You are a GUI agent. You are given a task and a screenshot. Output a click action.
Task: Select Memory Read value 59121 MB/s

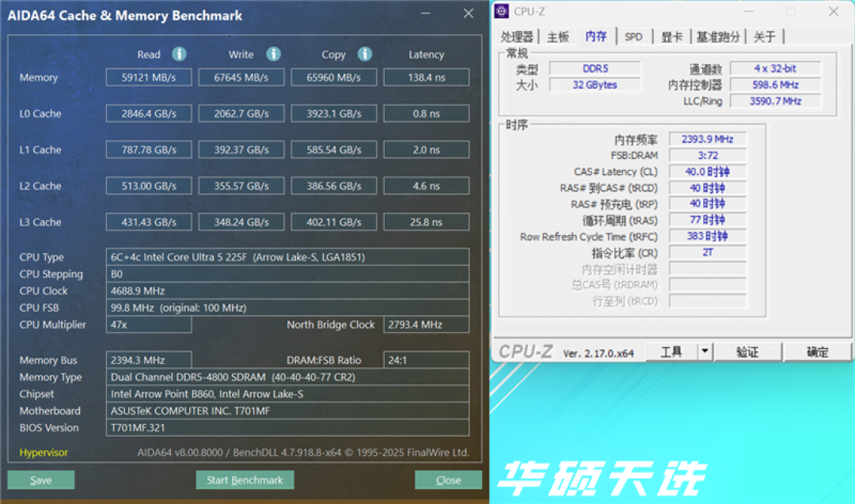point(149,78)
